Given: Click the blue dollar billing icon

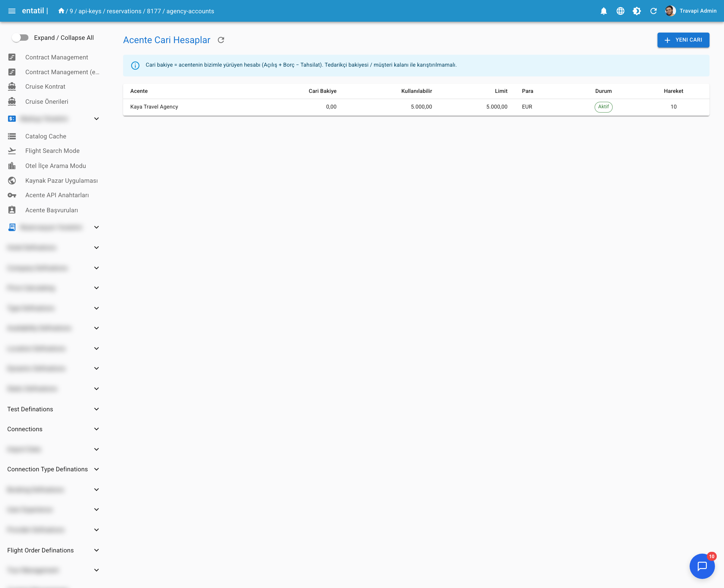Looking at the screenshot, I should [x=12, y=119].
